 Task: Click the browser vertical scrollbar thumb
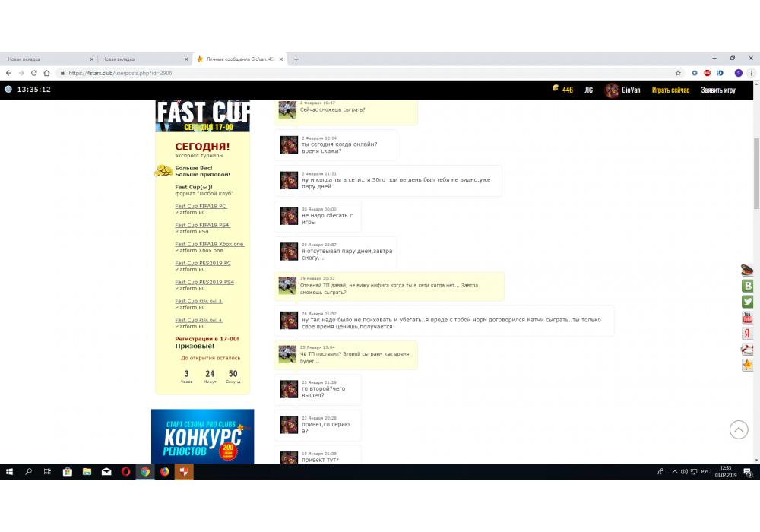click(756, 175)
